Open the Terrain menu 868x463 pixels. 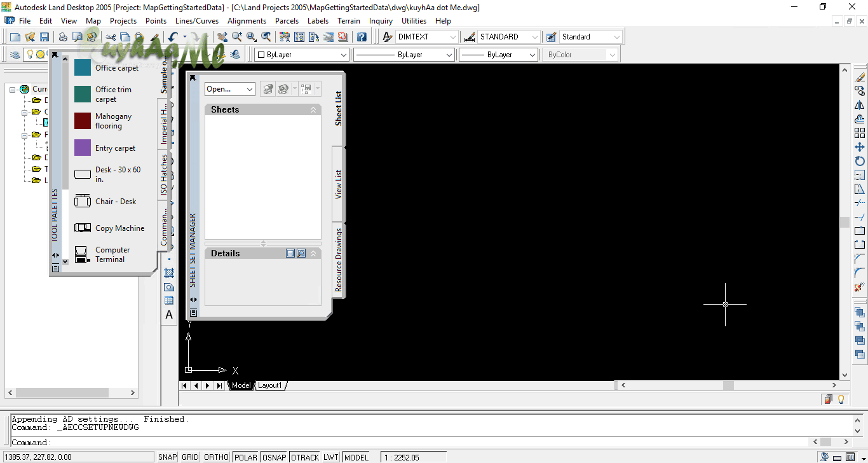pos(349,21)
